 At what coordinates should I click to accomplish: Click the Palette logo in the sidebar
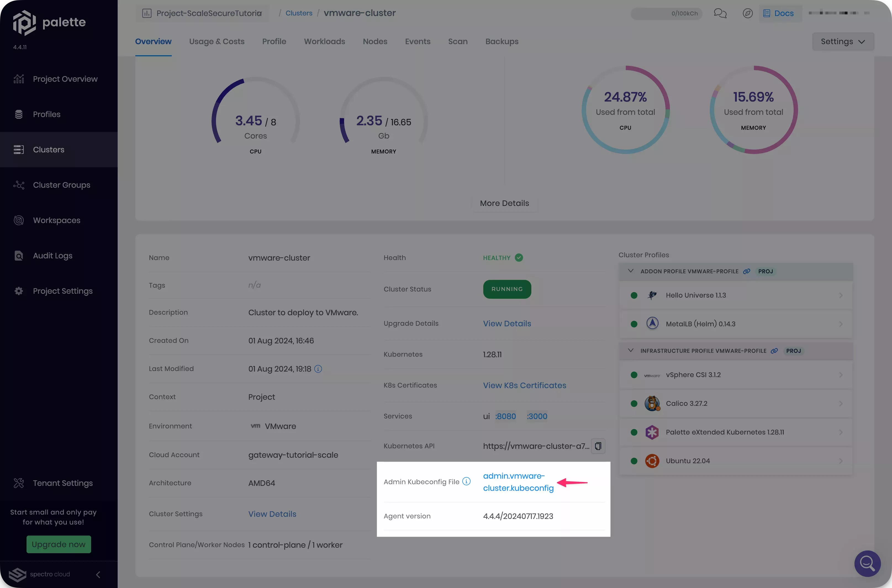tap(49, 23)
